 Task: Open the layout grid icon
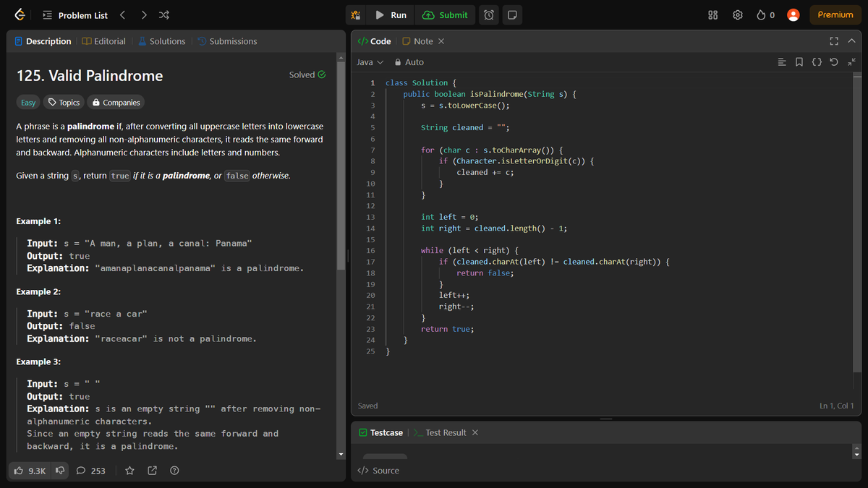[x=712, y=15]
